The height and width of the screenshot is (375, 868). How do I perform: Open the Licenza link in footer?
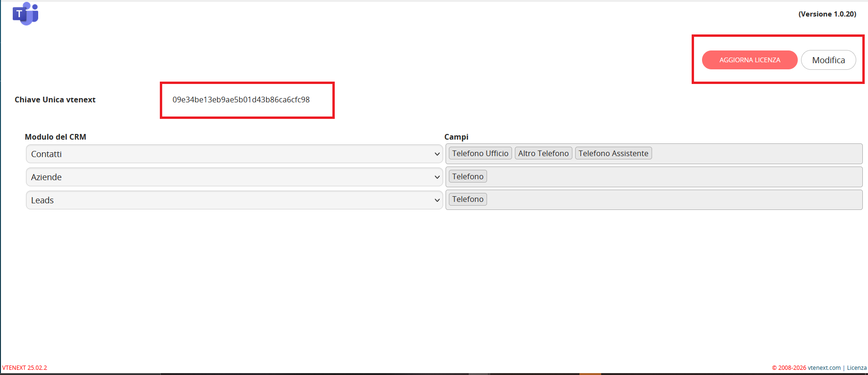tap(857, 368)
